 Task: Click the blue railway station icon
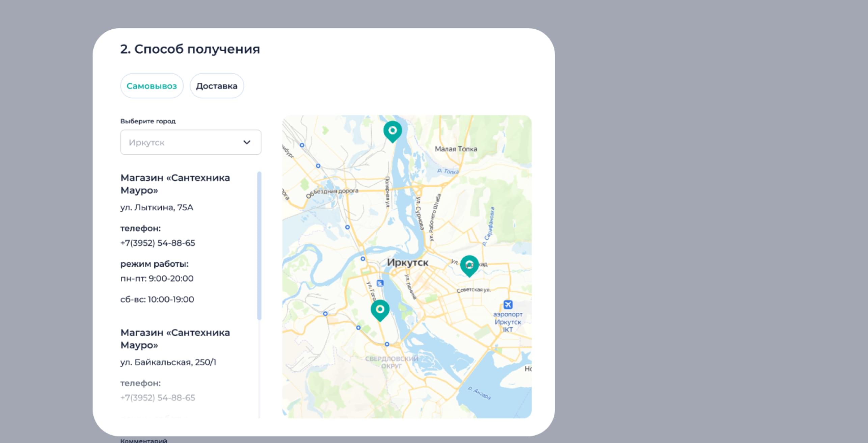point(380,283)
